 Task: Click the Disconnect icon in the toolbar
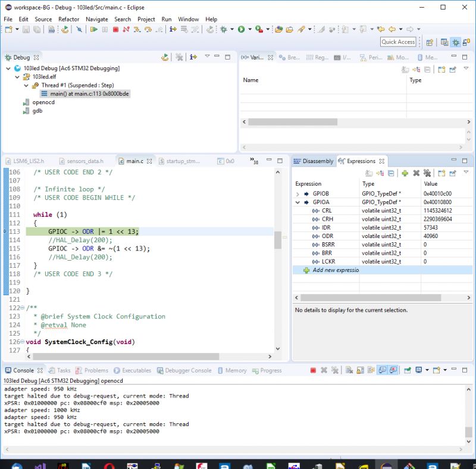coord(126,29)
